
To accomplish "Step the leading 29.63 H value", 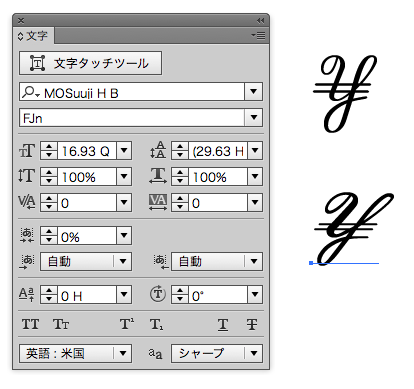I will (x=180, y=151).
